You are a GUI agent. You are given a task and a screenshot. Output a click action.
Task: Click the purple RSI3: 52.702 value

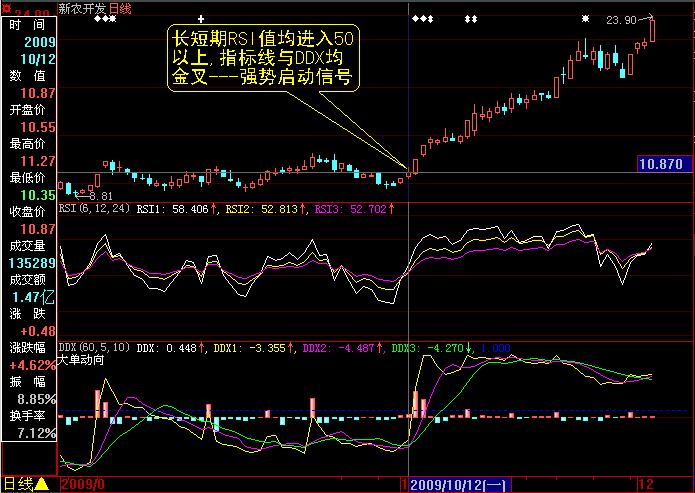click(x=351, y=209)
